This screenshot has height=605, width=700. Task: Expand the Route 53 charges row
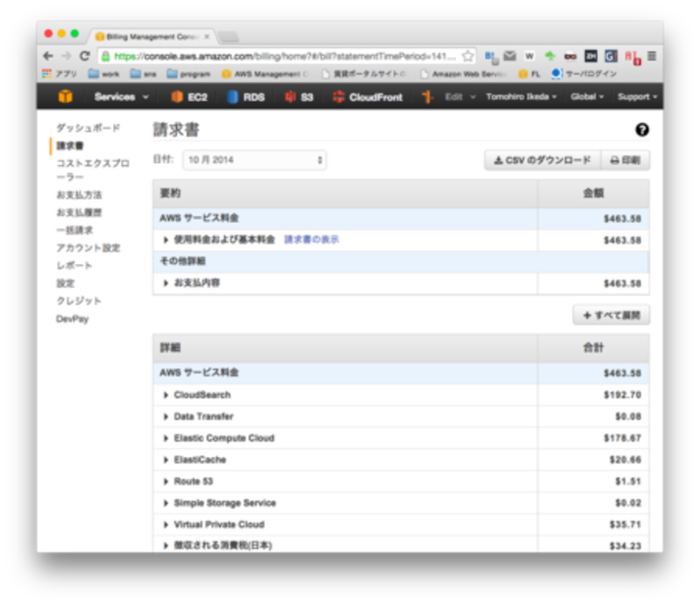(x=165, y=481)
